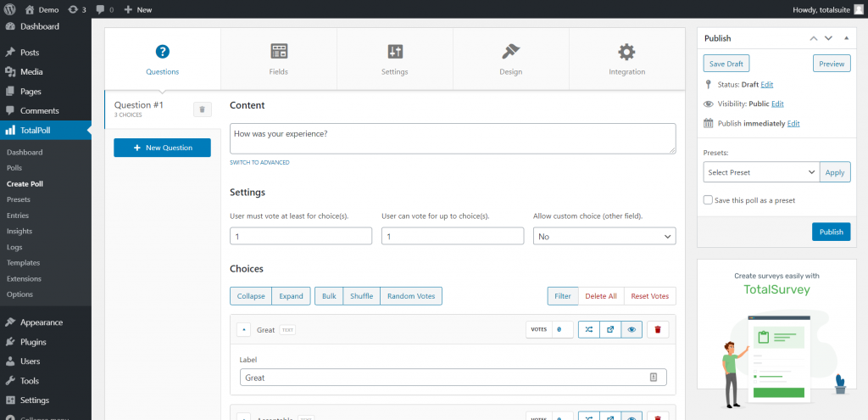Delete the Great choice with red trash

click(658, 330)
